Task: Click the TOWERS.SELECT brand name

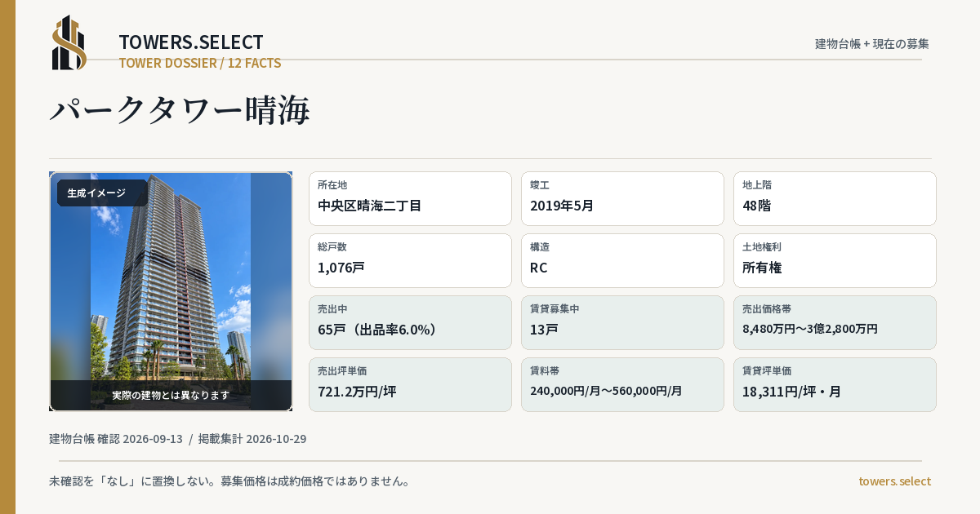Action: (191, 42)
